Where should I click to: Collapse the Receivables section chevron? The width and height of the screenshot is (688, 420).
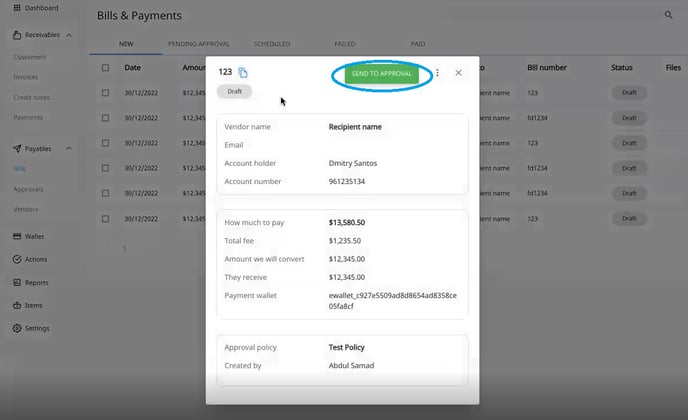click(x=69, y=35)
